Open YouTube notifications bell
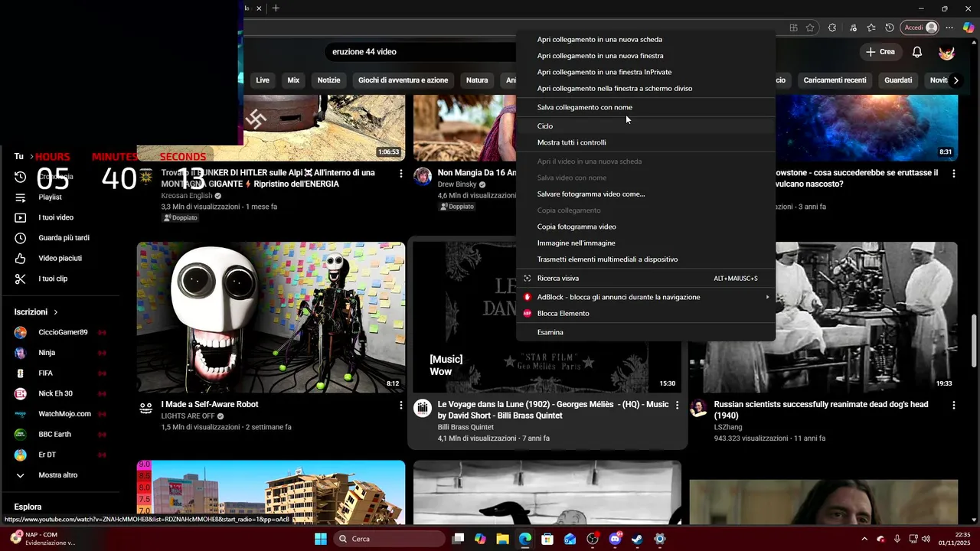 coord(917,52)
